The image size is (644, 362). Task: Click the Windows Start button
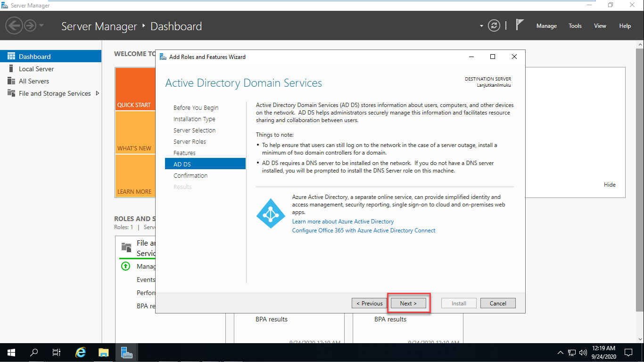10,352
